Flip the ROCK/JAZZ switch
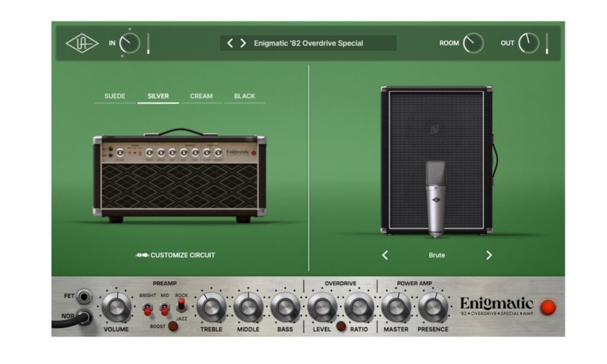 pos(181,305)
